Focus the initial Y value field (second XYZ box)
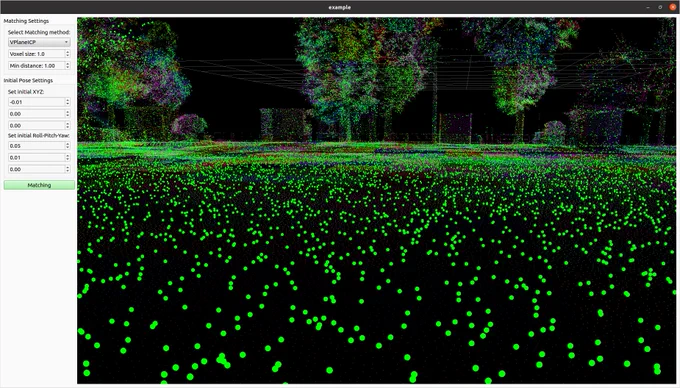680x388 pixels. (36, 114)
